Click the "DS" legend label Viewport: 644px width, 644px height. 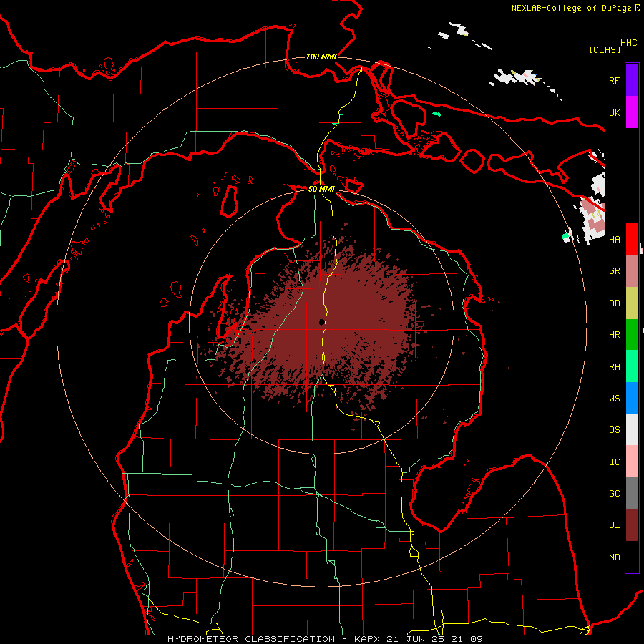614,430
